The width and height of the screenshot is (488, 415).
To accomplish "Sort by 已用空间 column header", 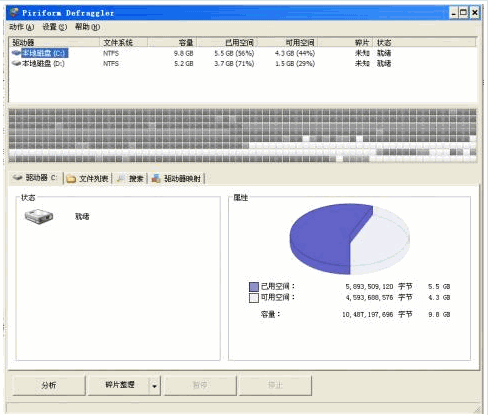I will coord(227,42).
